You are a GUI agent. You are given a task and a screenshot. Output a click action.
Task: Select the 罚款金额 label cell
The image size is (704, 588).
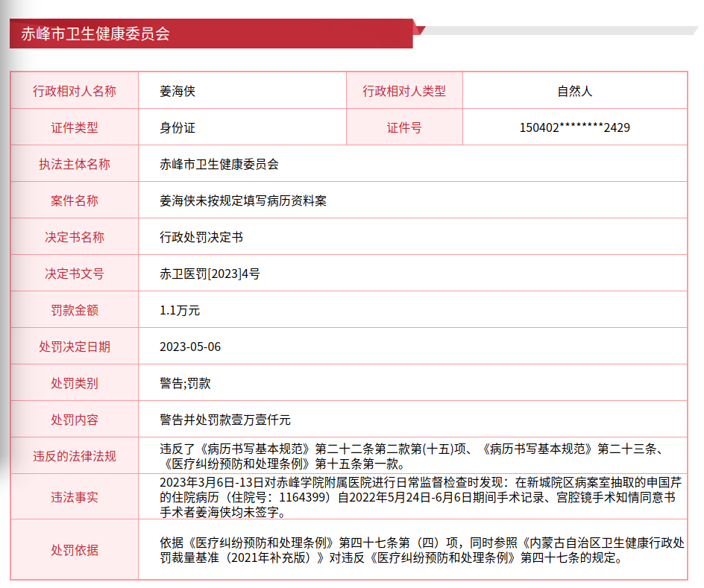[75, 309]
